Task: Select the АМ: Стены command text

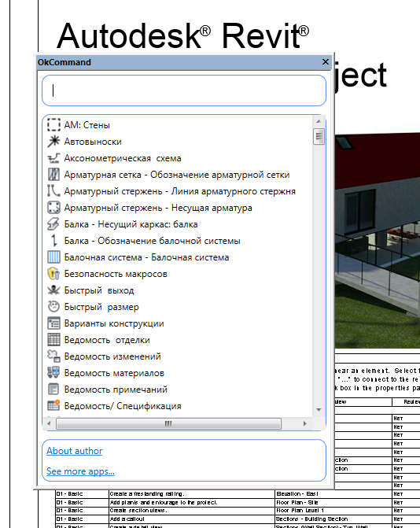Action: 87,125
